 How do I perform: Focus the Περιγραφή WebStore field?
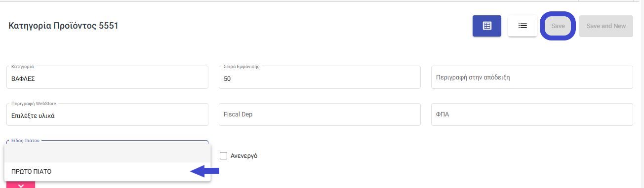107,114
